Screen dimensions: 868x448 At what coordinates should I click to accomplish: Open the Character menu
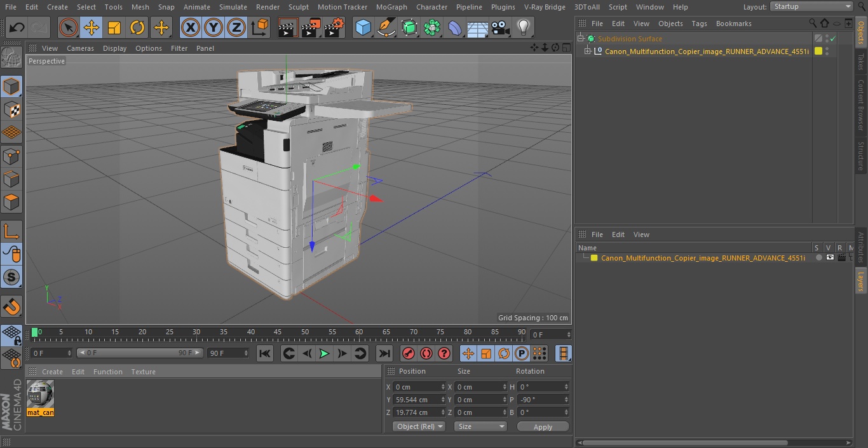tap(431, 7)
